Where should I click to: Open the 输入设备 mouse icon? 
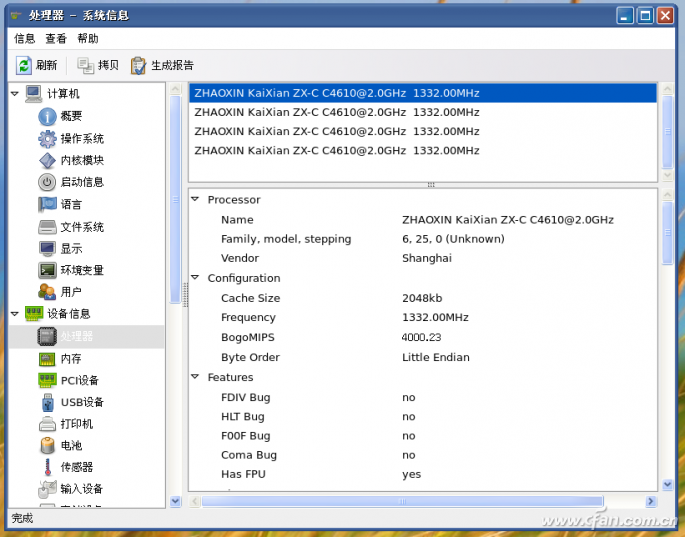point(47,489)
